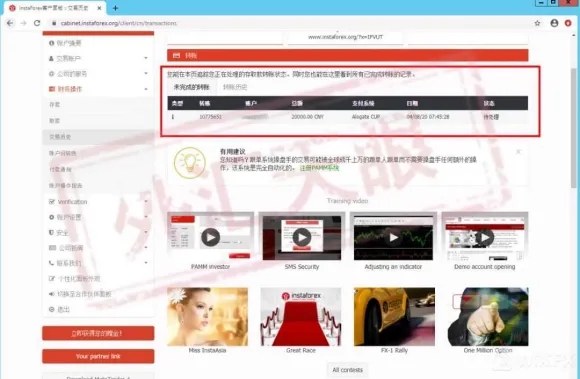
Task: Click the Your partner link button
Action: (98, 356)
